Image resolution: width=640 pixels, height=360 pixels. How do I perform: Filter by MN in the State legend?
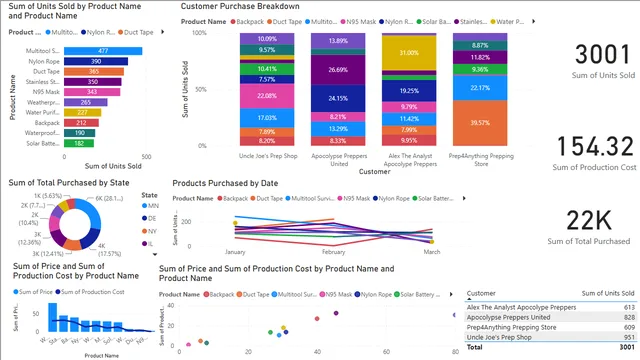[x=150, y=206]
